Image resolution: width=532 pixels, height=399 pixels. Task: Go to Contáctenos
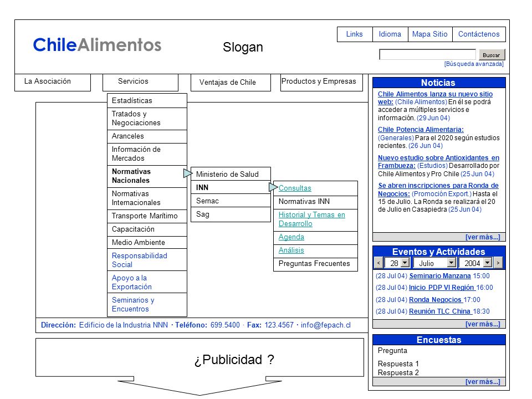[x=479, y=34]
